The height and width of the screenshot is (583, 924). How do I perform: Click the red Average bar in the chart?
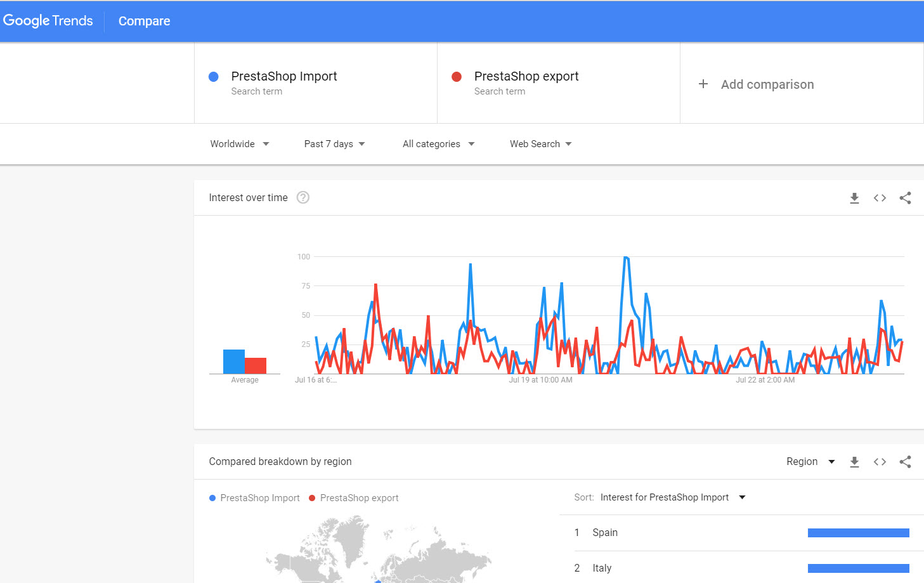(256, 366)
